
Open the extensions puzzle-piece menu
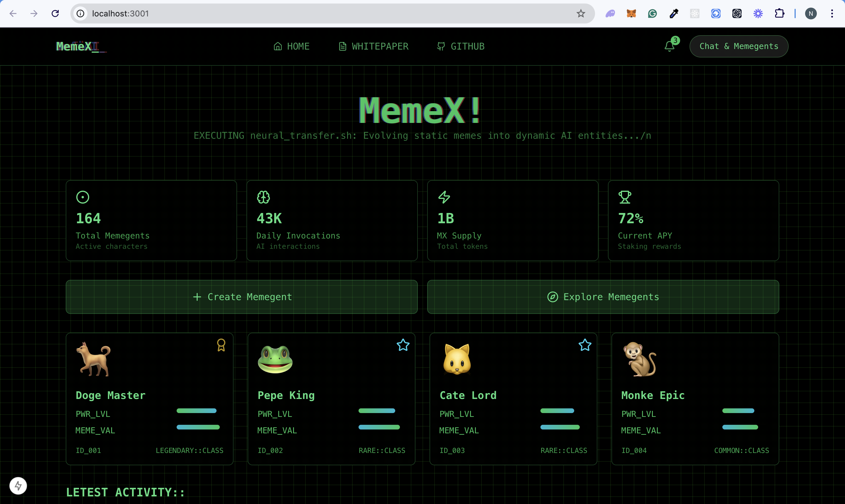pos(780,13)
